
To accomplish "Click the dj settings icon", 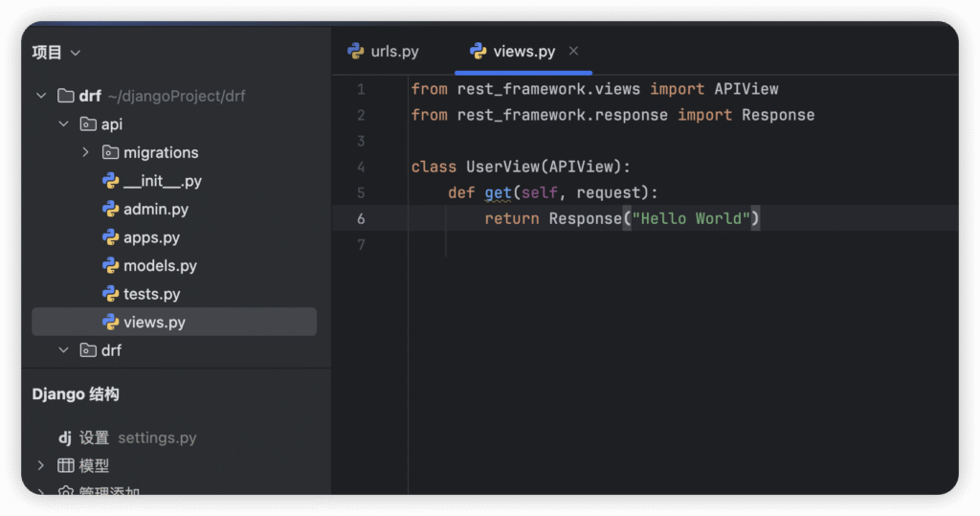I will coord(65,437).
